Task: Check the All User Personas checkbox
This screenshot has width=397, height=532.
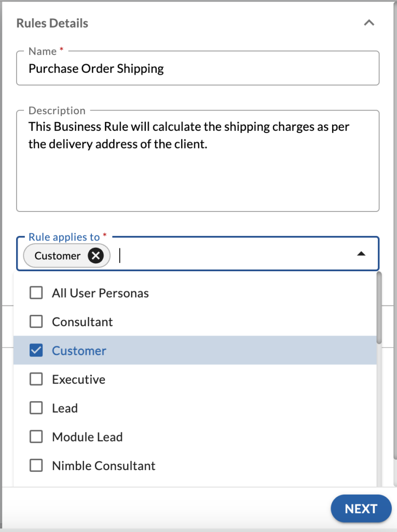Action: 36,293
